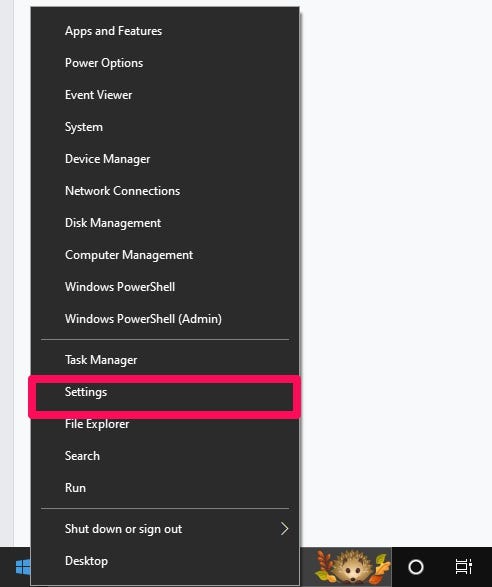Open Task View from the taskbar
The width and height of the screenshot is (492, 587).
coord(464,566)
